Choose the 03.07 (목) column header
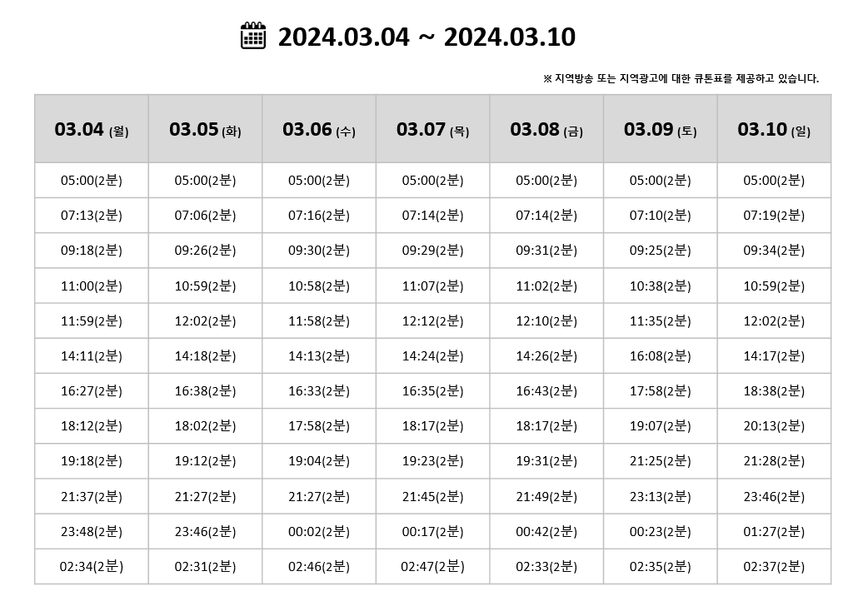Image resolution: width=868 pixels, height=611 pixels. pos(433,129)
